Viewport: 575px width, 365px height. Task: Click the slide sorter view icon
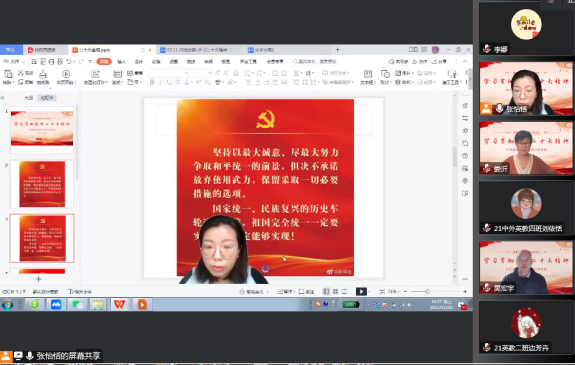click(335, 291)
